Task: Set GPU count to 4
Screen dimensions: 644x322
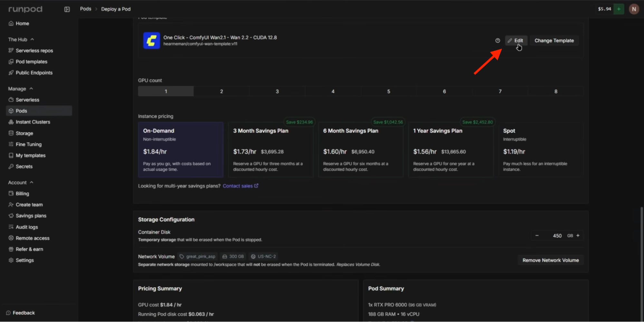Action: click(333, 91)
